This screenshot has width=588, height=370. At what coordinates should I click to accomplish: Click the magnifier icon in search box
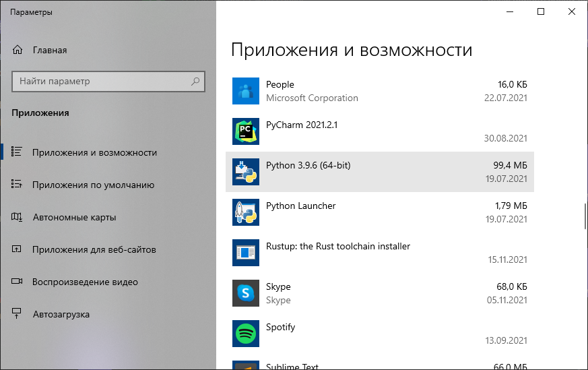(195, 81)
